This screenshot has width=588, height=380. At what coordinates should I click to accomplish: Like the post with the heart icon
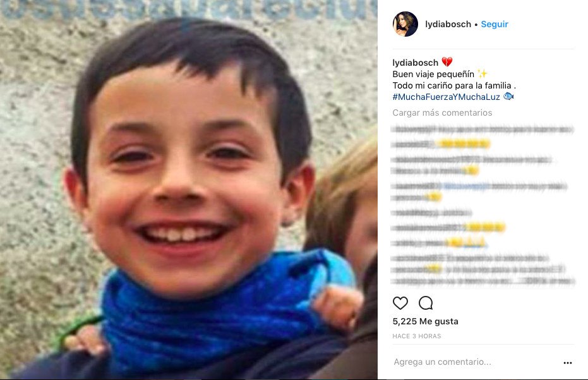point(400,303)
